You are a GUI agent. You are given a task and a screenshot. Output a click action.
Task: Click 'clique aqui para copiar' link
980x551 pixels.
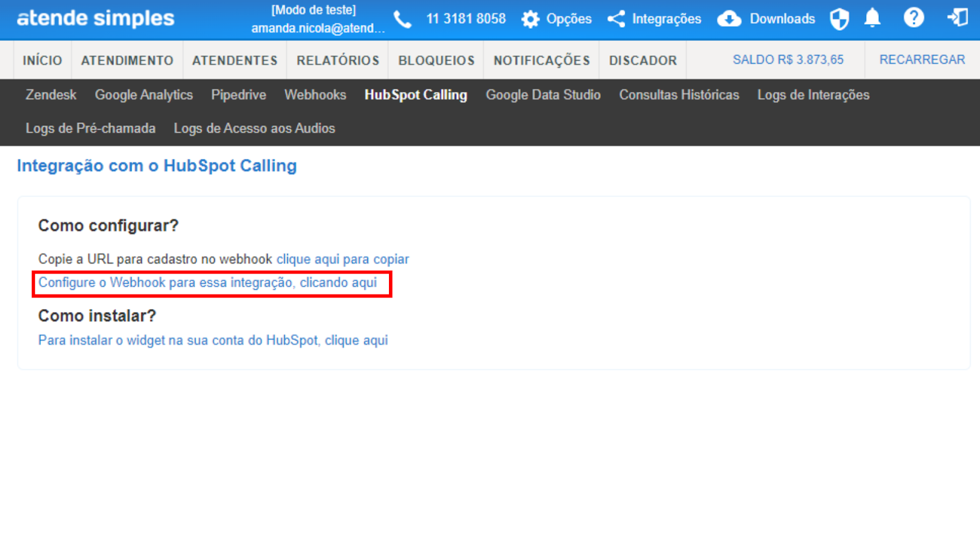coord(343,259)
